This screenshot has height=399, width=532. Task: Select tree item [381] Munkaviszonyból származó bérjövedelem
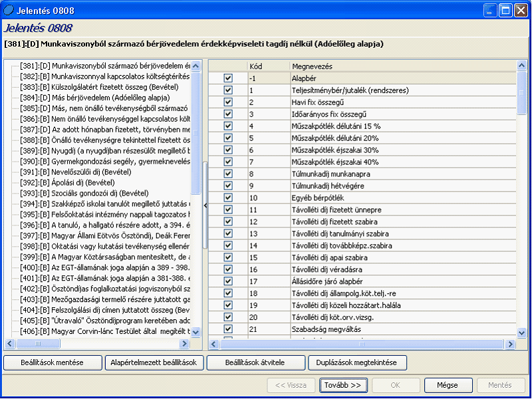click(x=105, y=66)
